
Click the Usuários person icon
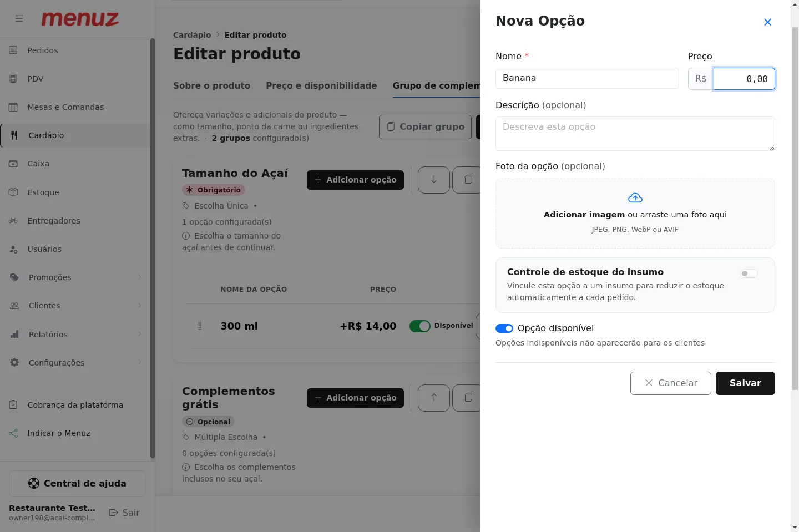pos(13,249)
